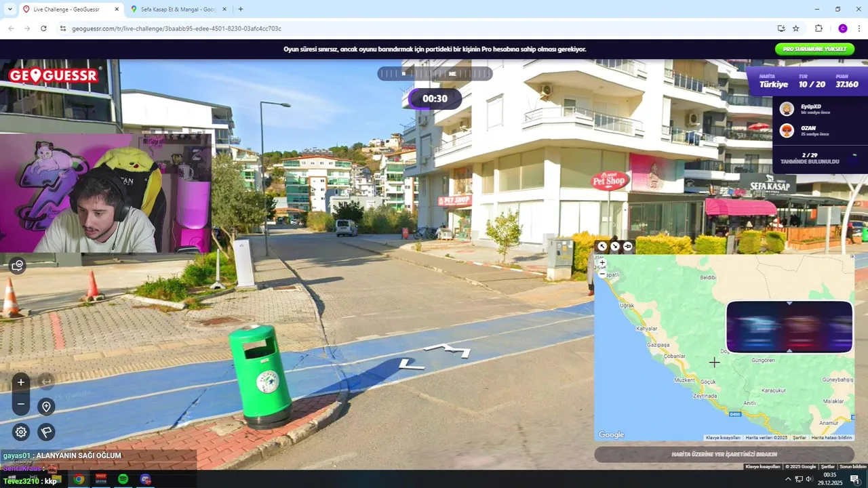868x488 pixels.
Task: Click the HARİTA ÜZERİNE YER İŞARETİNİZİ BIRAKIN button
Action: 724,454
